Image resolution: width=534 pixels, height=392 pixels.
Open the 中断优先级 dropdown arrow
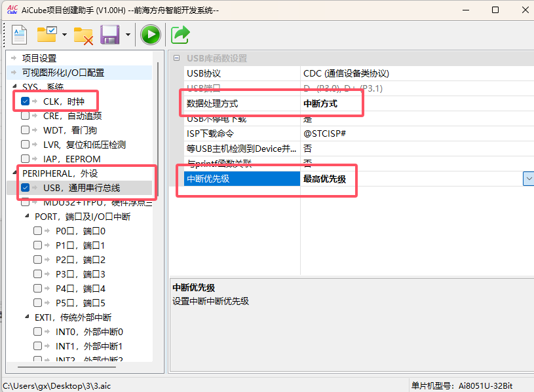[x=528, y=179]
